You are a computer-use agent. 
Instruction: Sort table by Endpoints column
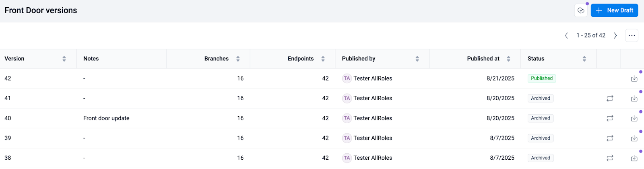coord(323,59)
